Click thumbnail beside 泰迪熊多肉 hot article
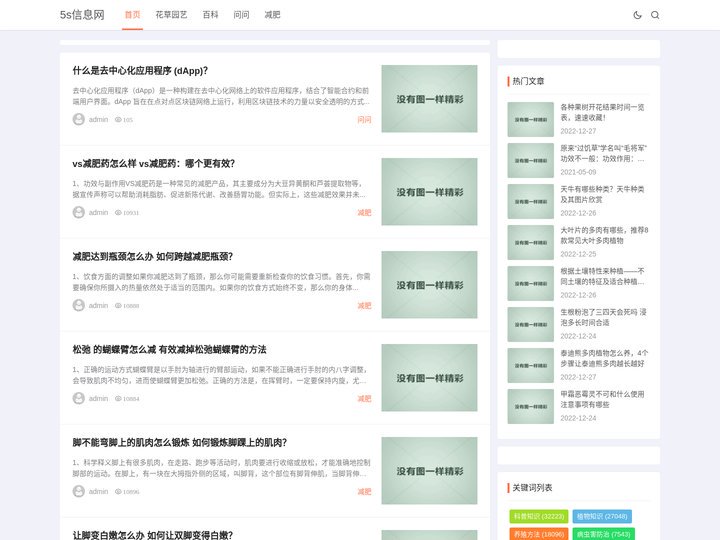720x540 pixels. (530, 365)
